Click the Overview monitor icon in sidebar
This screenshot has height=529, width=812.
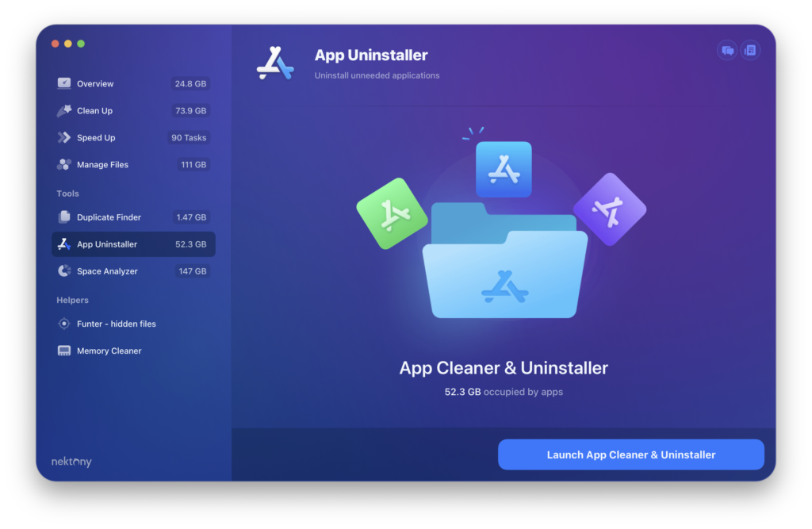click(64, 83)
